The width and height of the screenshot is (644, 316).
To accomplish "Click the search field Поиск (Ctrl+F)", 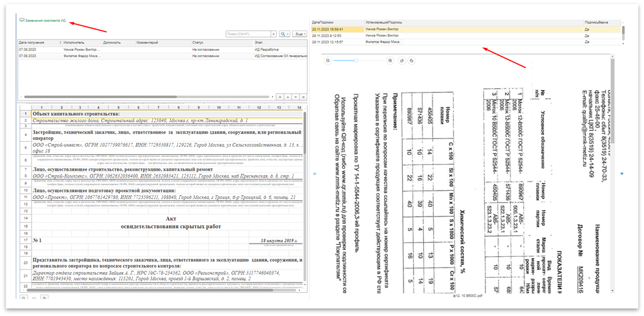I will 248,33.
